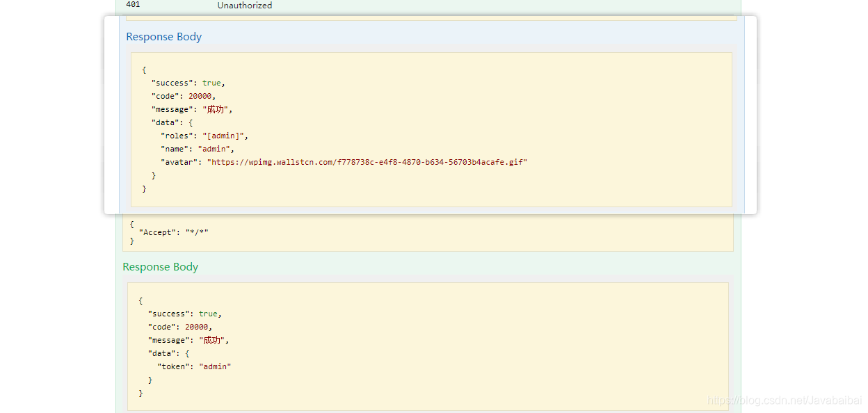Viewport: 868px width, 413px height.
Task: Click the 401 status code cell
Action: [x=133, y=5]
